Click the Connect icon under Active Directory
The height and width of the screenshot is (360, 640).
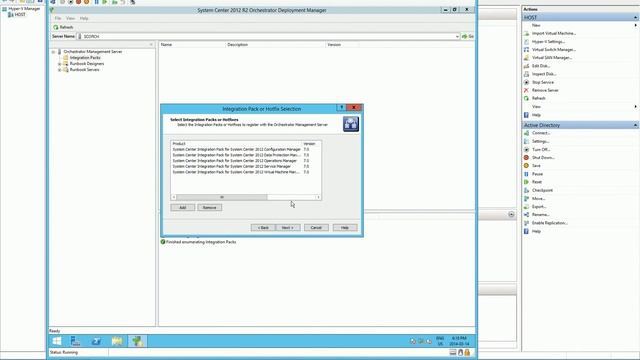tap(526, 133)
